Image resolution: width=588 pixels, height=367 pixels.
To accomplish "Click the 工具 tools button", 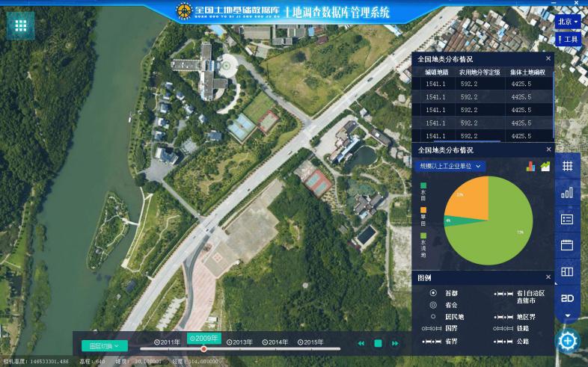I will [569, 39].
